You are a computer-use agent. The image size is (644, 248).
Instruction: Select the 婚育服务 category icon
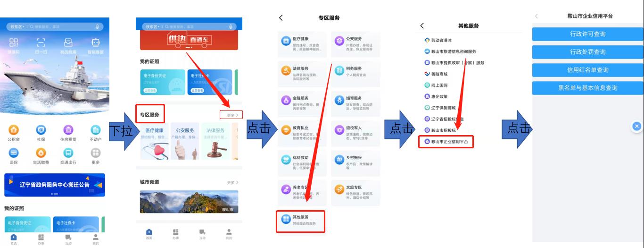[339, 100]
